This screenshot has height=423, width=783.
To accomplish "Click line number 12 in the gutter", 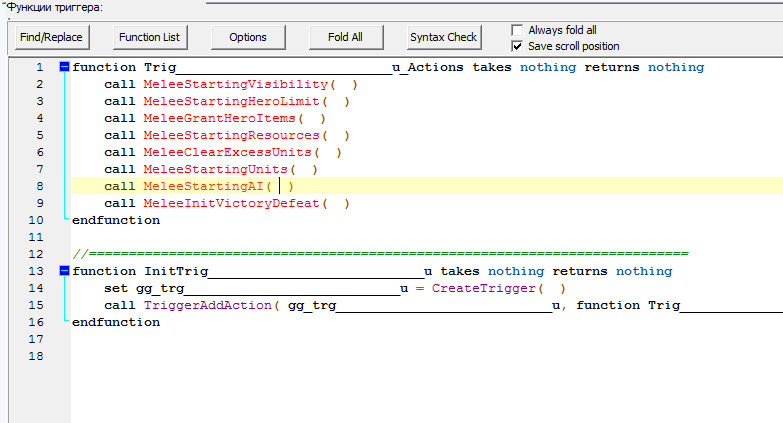I will (36, 254).
